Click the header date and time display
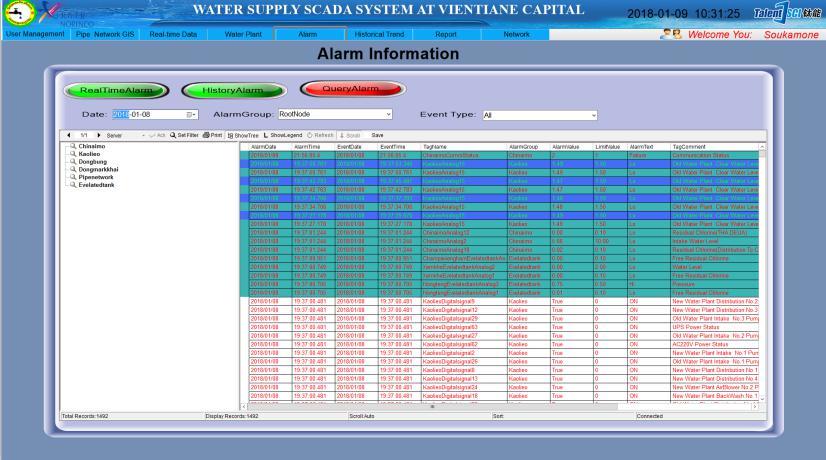Screen dimensions: 826x460 pos(683,14)
